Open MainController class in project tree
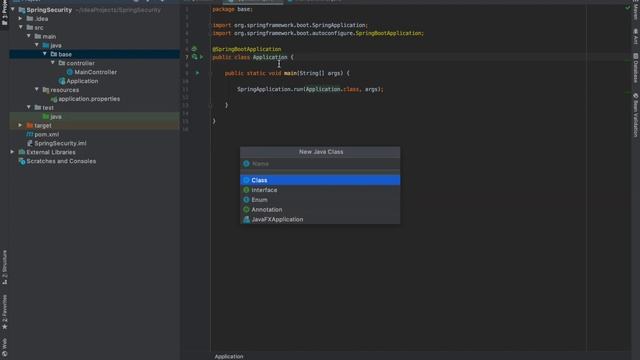Image resolution: width=640 pixels, height=360 pixels. [x=96, y=72]
